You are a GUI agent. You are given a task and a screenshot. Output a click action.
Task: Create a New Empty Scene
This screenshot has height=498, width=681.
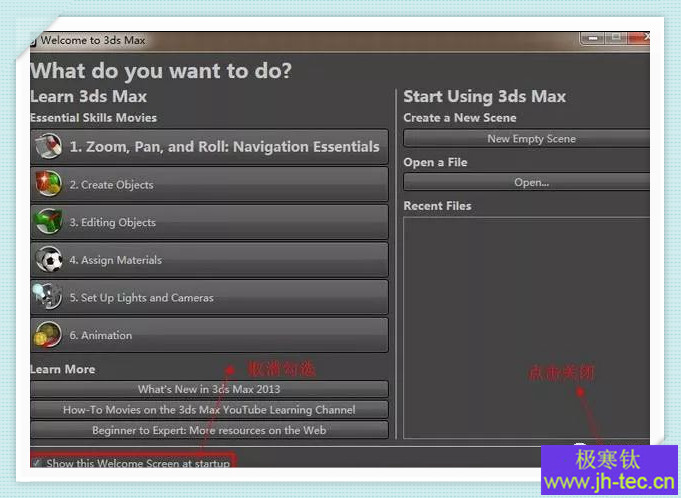coord(527,139)
